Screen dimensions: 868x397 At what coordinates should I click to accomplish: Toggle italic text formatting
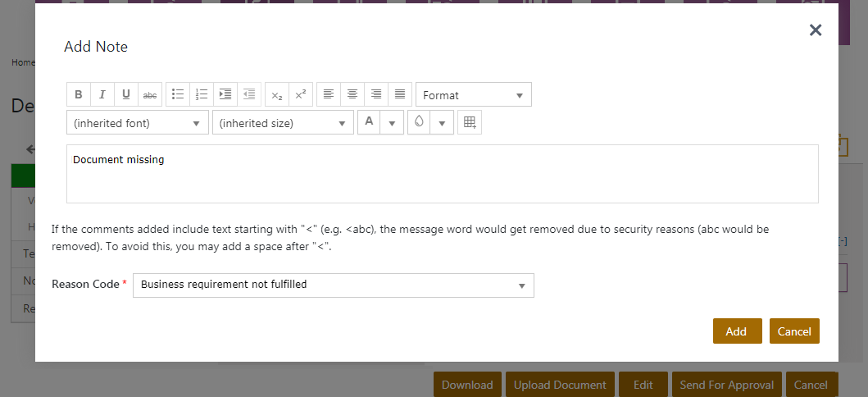102,95
